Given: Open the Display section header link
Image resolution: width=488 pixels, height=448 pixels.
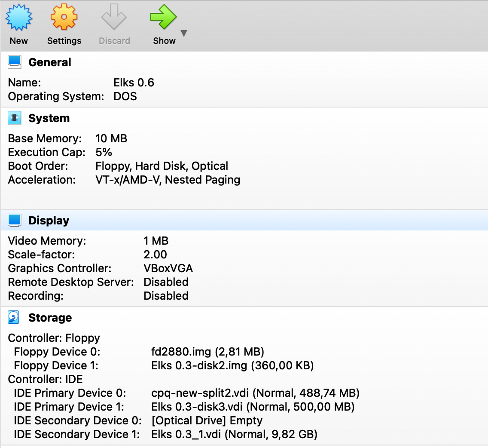Looking at the screenshot, I should (49, 221).
